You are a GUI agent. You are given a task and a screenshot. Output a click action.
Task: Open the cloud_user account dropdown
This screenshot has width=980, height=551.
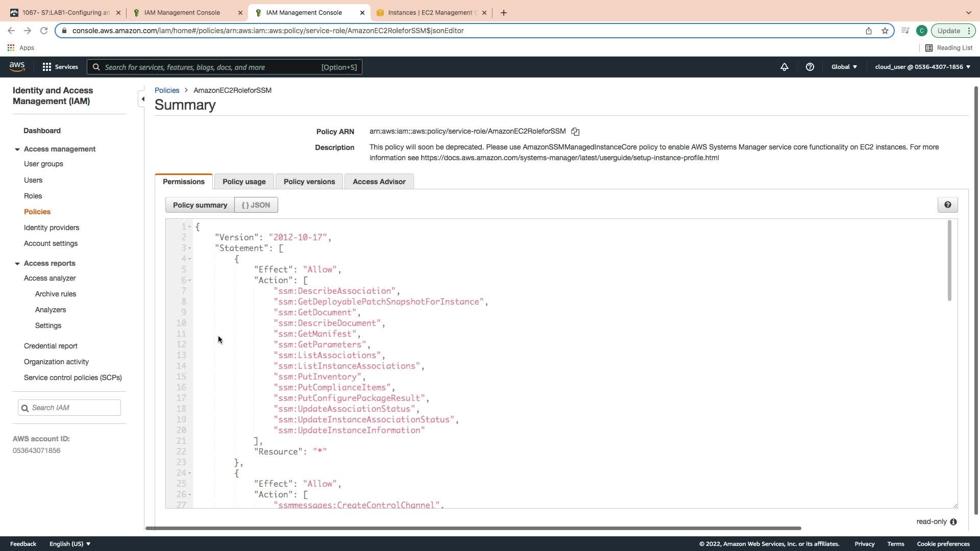tap(922, 67)
